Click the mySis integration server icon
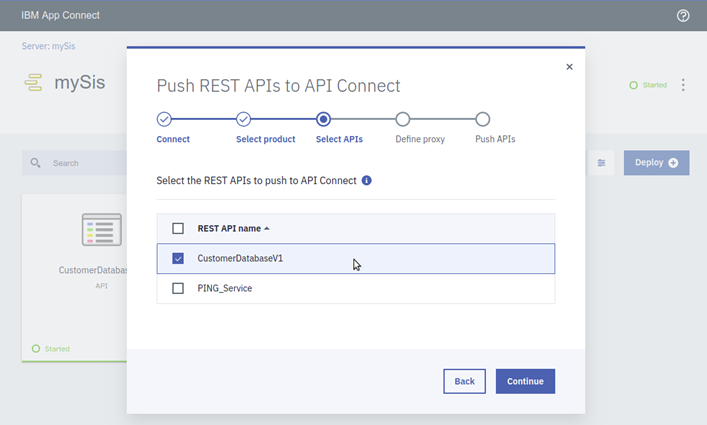This screenshot has width=707, height=425. [x=33, y=82]
